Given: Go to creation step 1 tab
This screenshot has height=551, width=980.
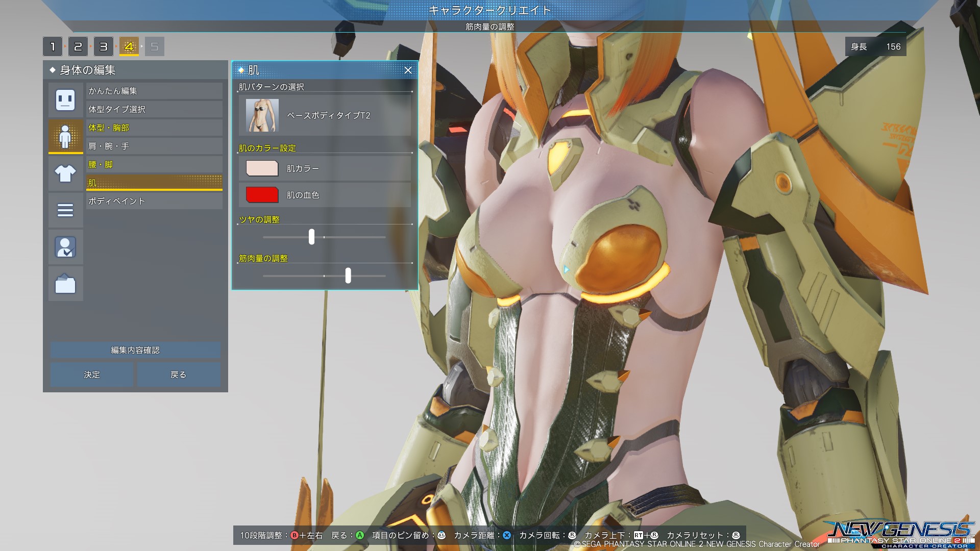Looking at the screenshot, I should 53,47.
